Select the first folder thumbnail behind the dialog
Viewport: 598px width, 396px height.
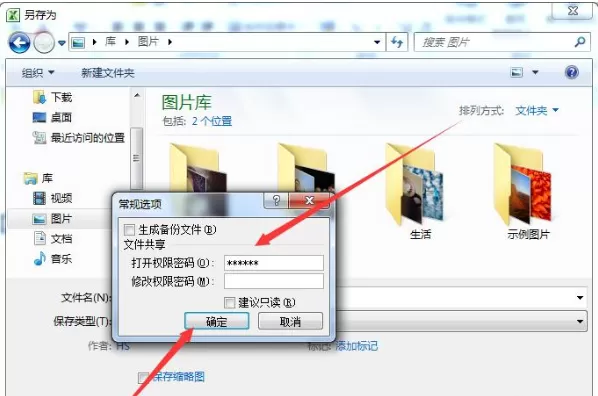198,168
